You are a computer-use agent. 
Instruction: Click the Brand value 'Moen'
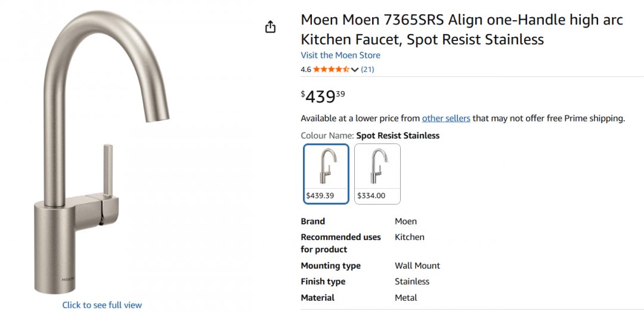coord(405,221)
